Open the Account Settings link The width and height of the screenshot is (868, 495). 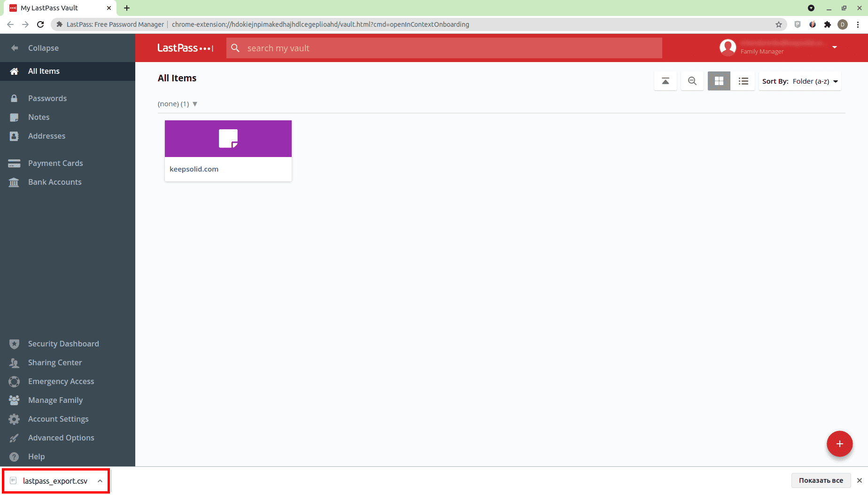pyautogui.click(x=58, y=419)
